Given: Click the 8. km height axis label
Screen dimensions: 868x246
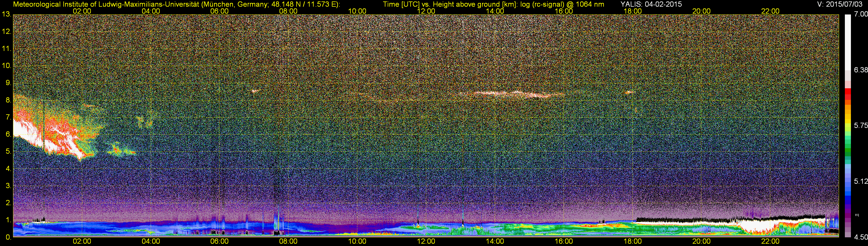Looking at the screenshot, I should coord(8,100).
